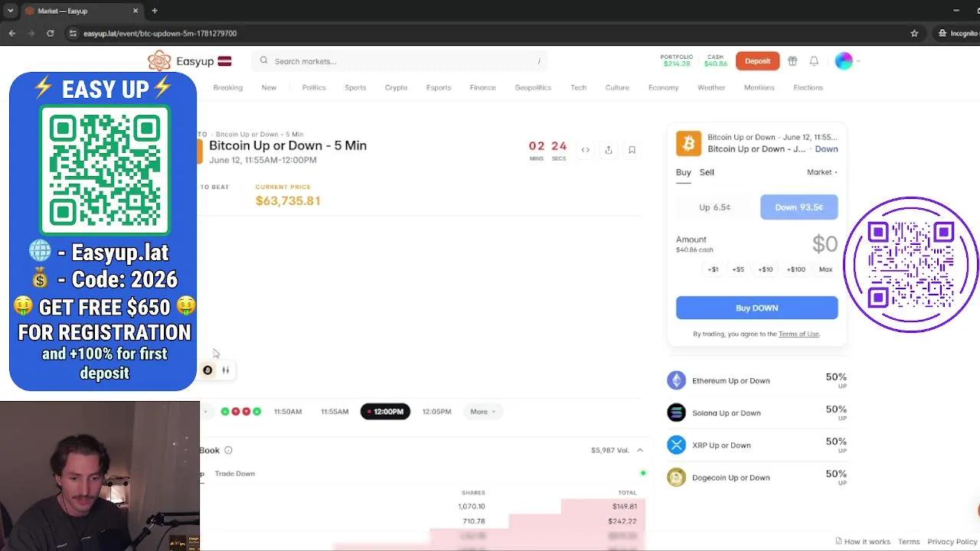Choose the 12:05PM time slot
Screen dimensions: 980x551
pyautogui.click(x=437, y=412)
